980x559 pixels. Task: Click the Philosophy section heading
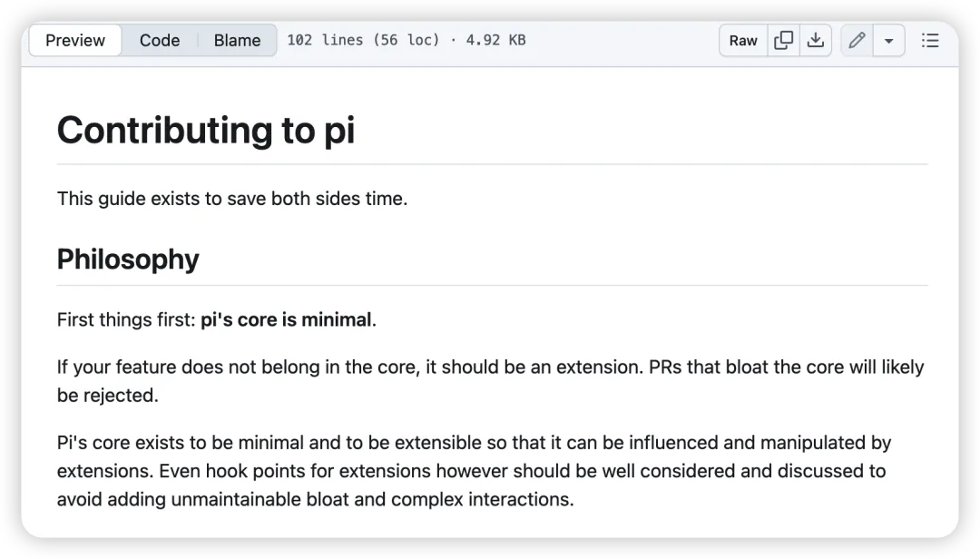click(x=128, y=259)
